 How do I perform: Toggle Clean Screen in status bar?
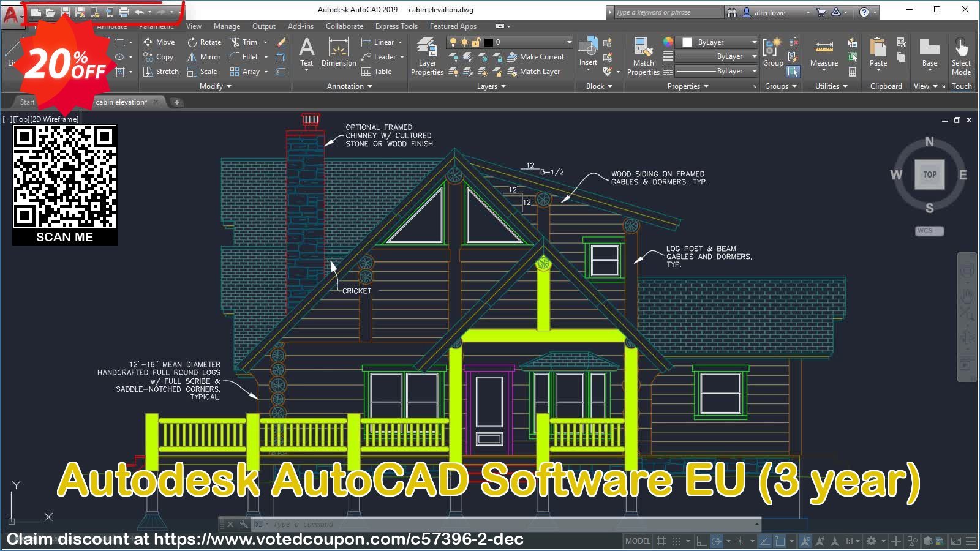coord(956,541)
